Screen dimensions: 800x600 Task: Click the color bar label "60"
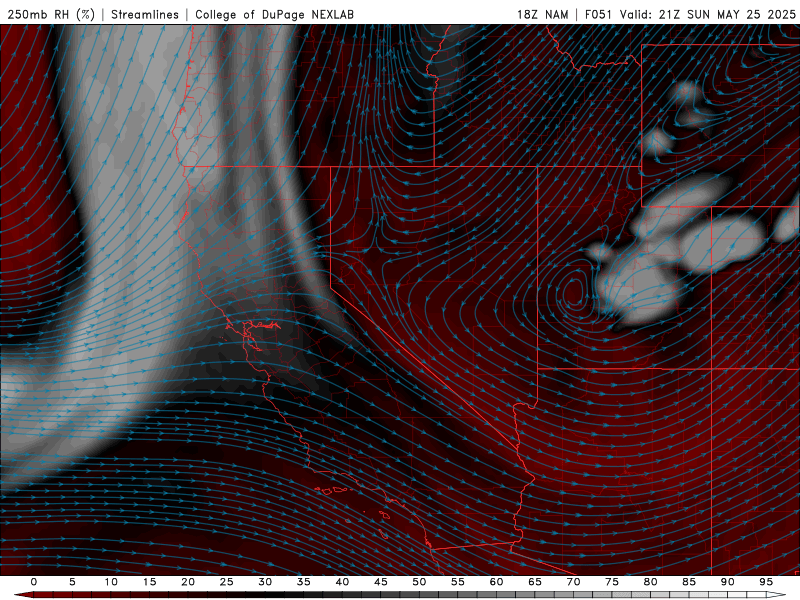[x=496, y=582]
